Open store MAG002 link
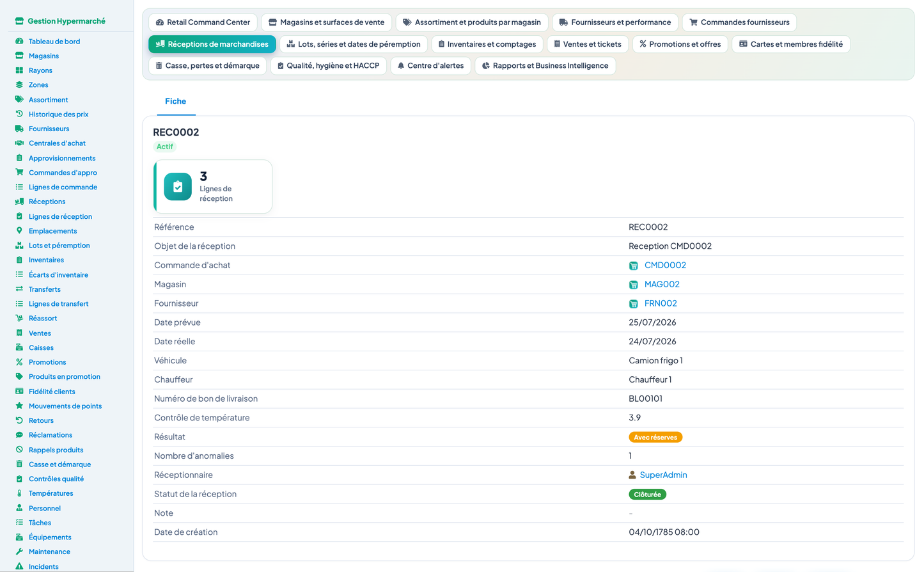924x572 pixels. pos(662,285)
